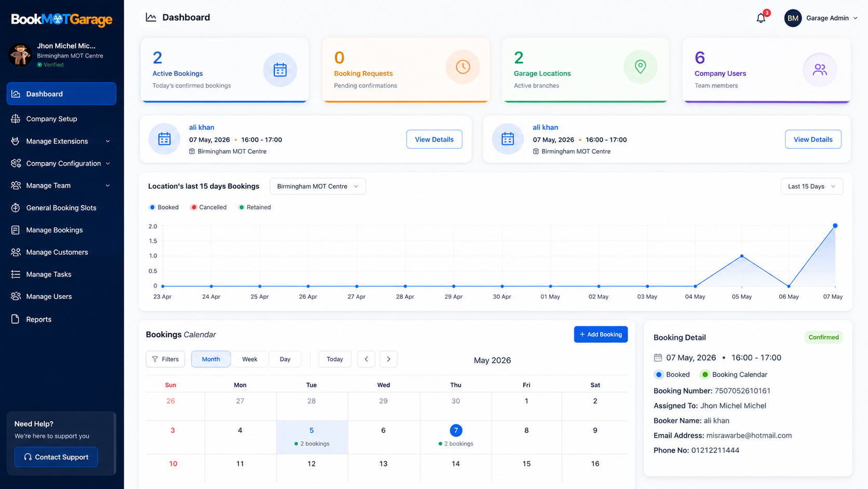
Task: Open ali khan name link in first card
Action: tap(201, 127)
